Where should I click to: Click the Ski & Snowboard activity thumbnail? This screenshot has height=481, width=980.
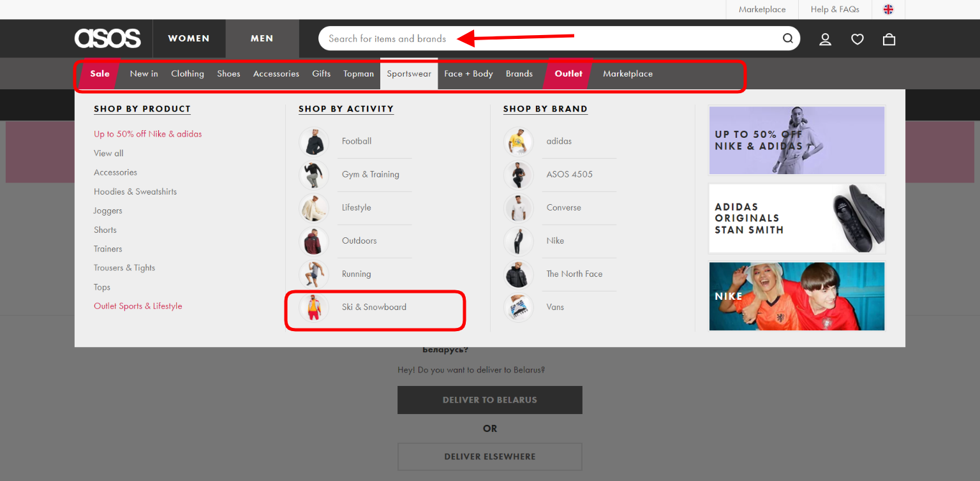pos(314,307)
